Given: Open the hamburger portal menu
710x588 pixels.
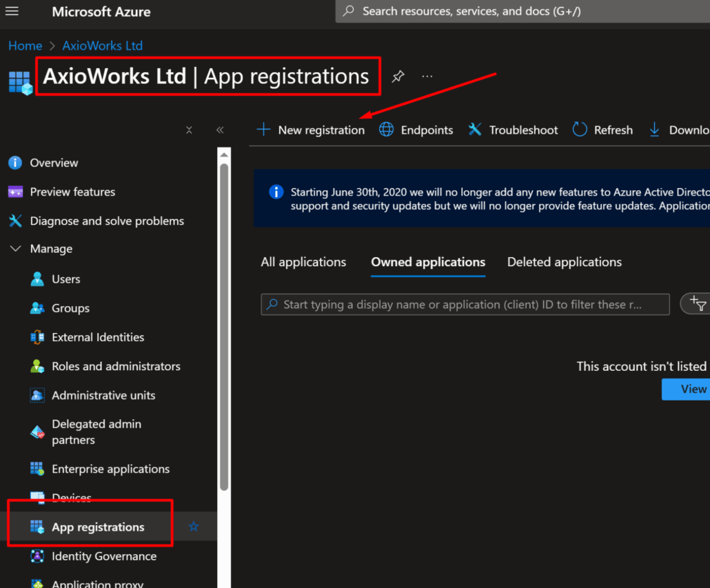Looking at the screenshot, I should click(12, 11).
